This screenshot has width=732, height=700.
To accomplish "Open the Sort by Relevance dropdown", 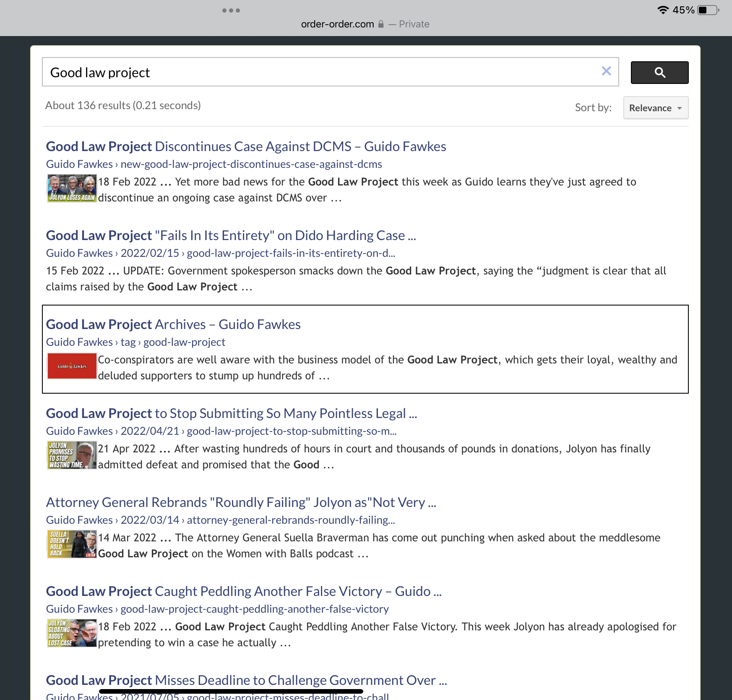I will click(x=655, y=108).
